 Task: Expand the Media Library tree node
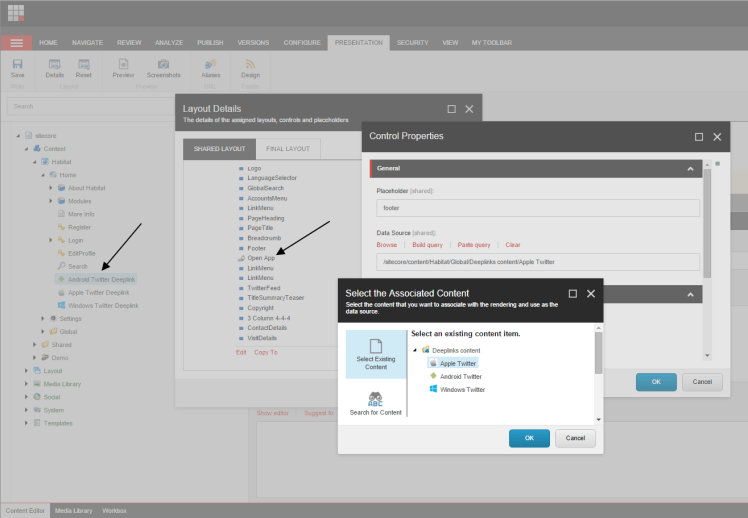point(26,383)
